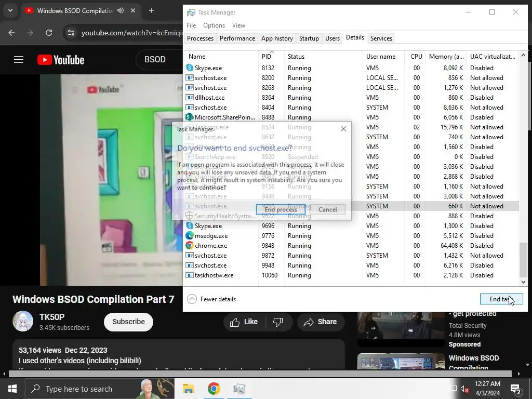Select svchost.exe row with PID 8404
The image size is (532, 399).
351,107
